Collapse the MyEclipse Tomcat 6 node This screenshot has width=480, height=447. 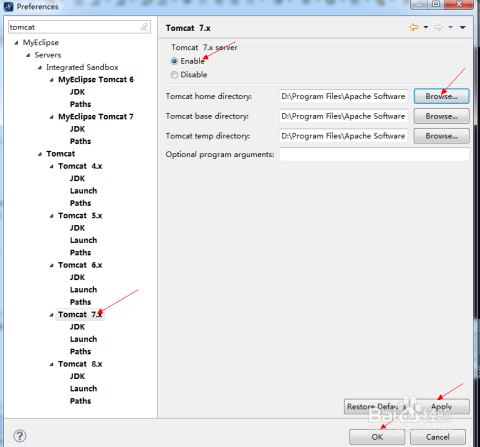pyautogui.click(x=51, y=80)
